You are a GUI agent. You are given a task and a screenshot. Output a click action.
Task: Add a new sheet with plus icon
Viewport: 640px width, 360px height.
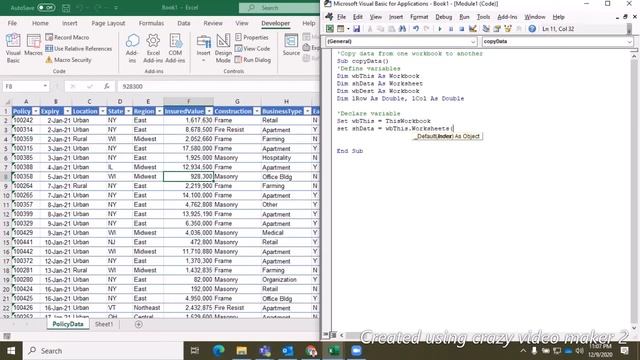coord(139,324)
